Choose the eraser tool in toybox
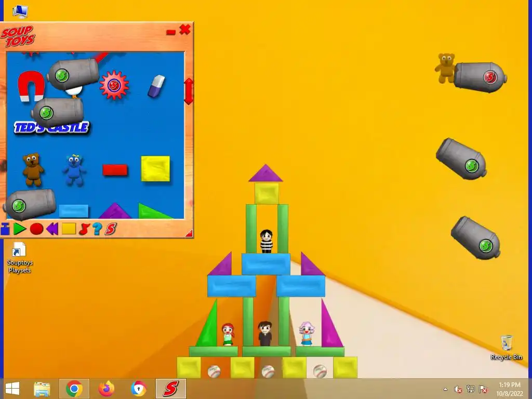This screenshot has height=399, width=532. 156,86
